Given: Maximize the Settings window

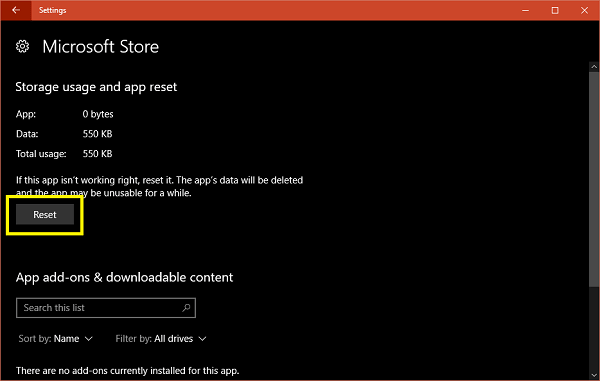Looking at the screenshot, I should pos(555,10).
